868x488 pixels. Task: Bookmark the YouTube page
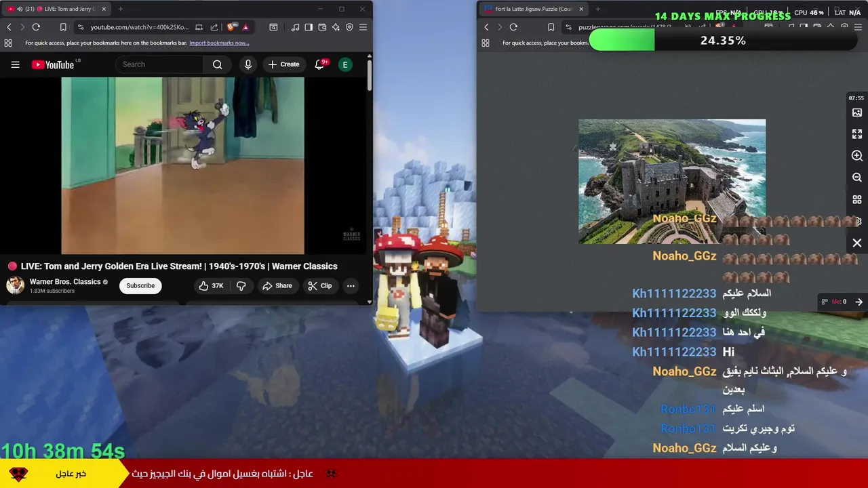(63, 27)
